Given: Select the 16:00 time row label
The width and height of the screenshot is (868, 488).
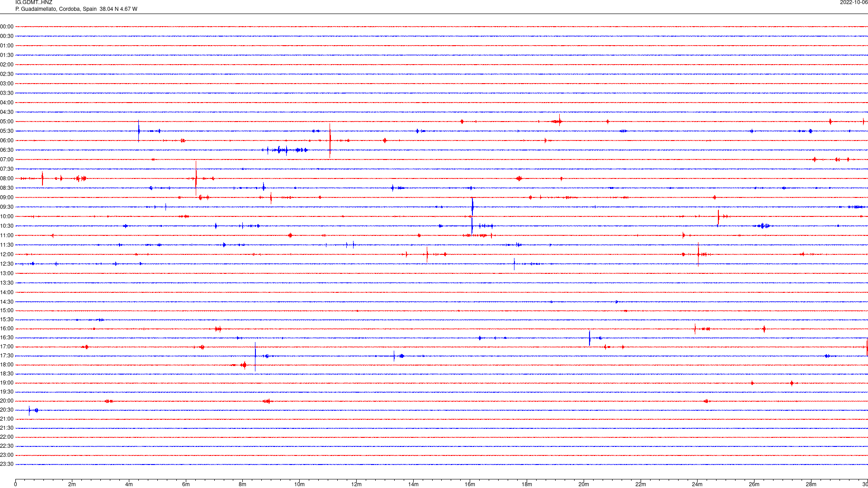Looking at the screenshot, I should tap(7, 328).
